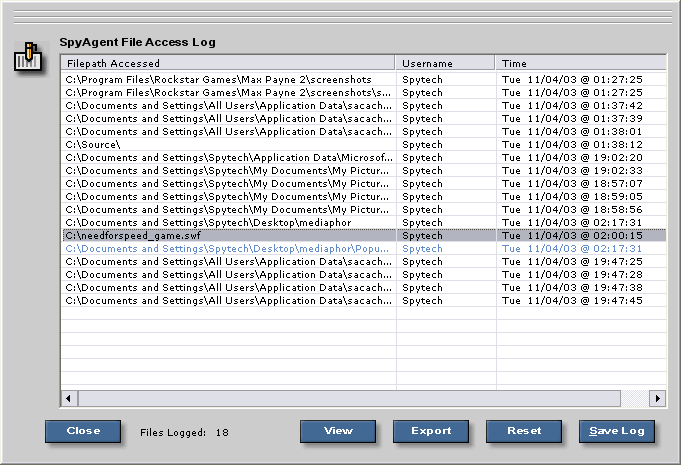
Task: Sort by Time column header
Action: [x=581, y=63]
